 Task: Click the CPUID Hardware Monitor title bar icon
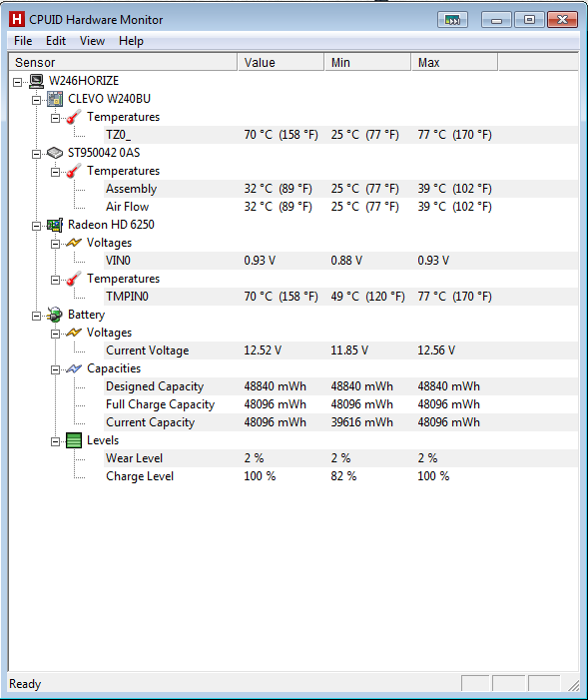(x=17, y=20)
